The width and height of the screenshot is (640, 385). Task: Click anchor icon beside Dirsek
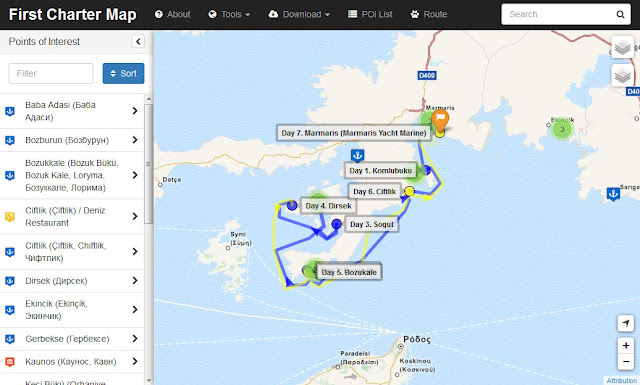10,281
